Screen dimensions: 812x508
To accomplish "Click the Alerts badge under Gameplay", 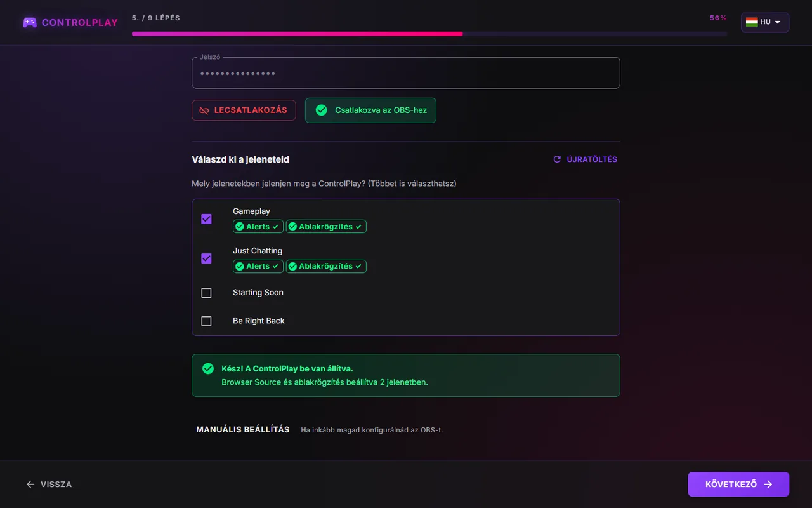I will [258, 227].
